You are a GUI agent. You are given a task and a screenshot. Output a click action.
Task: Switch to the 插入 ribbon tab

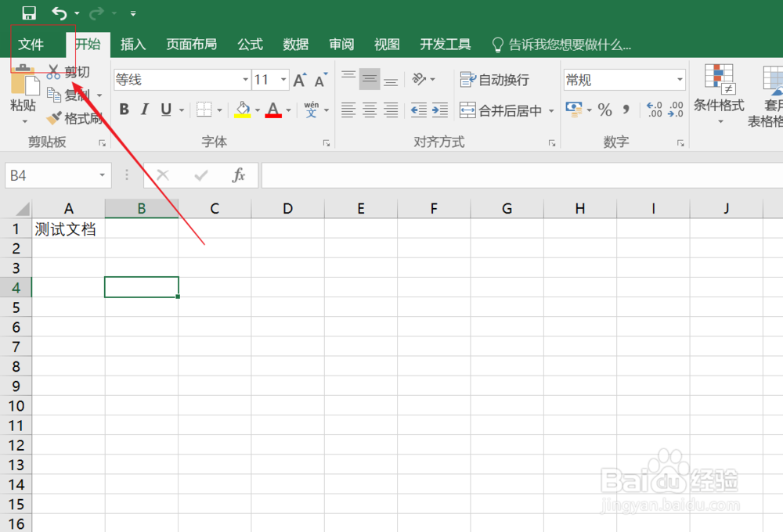133,45
